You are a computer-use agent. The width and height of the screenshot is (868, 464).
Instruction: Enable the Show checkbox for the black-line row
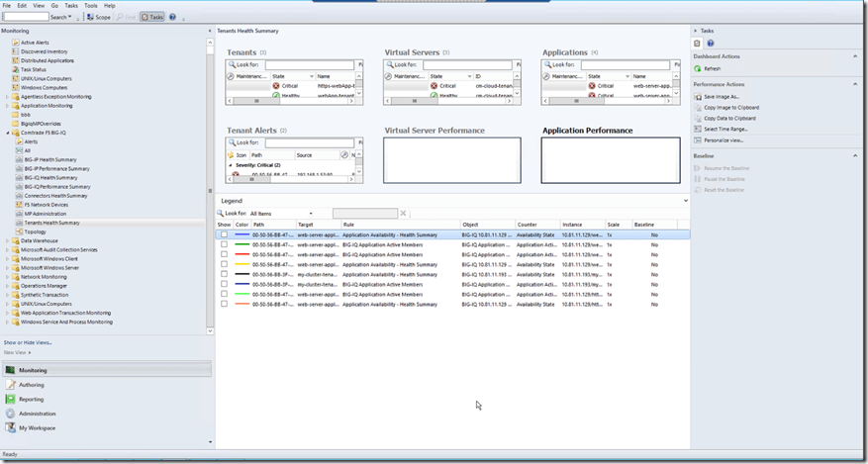[225, 274]
